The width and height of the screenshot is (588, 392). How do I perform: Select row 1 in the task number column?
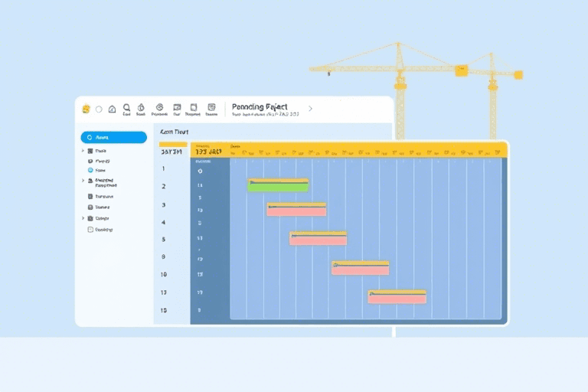coord(164,168)
